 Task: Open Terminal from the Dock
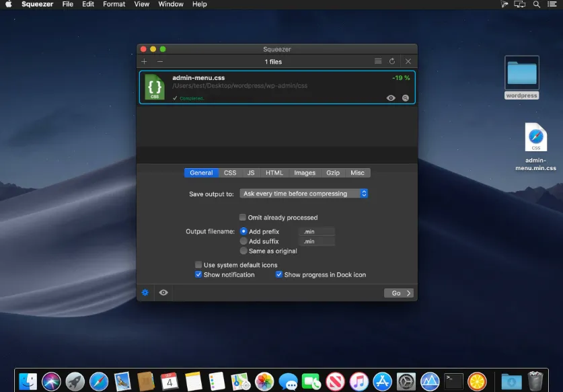[x=454, y=381]
